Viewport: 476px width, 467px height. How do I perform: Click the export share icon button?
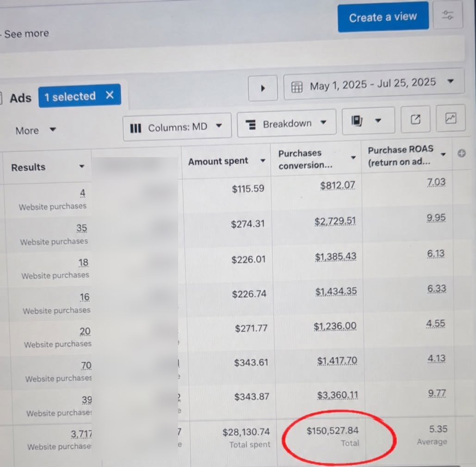(x=415, y=119)
